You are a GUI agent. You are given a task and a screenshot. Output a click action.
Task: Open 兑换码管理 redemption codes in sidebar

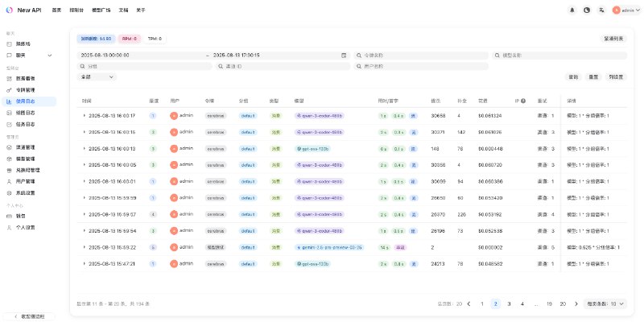tap(28, 170)
